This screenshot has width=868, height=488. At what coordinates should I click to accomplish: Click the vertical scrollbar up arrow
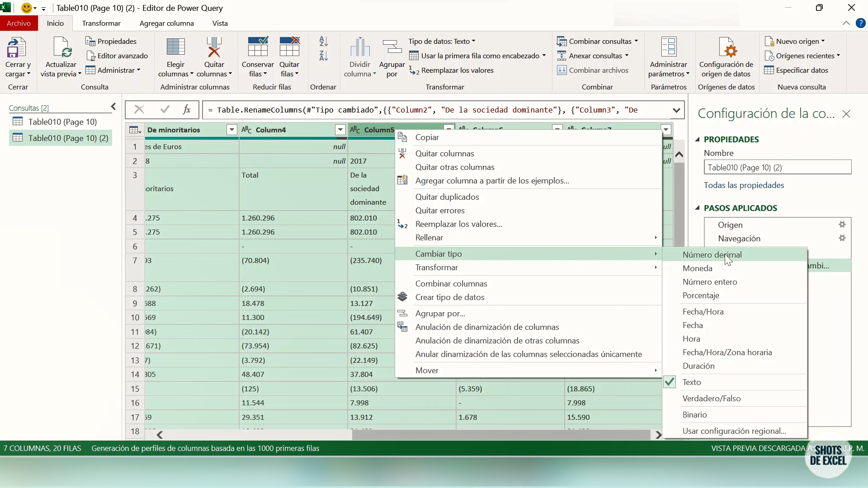click(679, 155)
